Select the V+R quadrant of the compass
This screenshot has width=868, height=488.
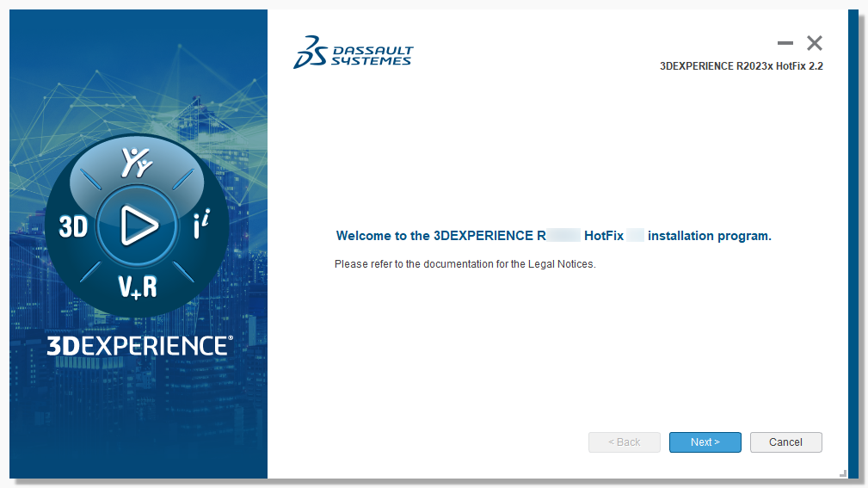pyautogui.click(x=138, y=286)
